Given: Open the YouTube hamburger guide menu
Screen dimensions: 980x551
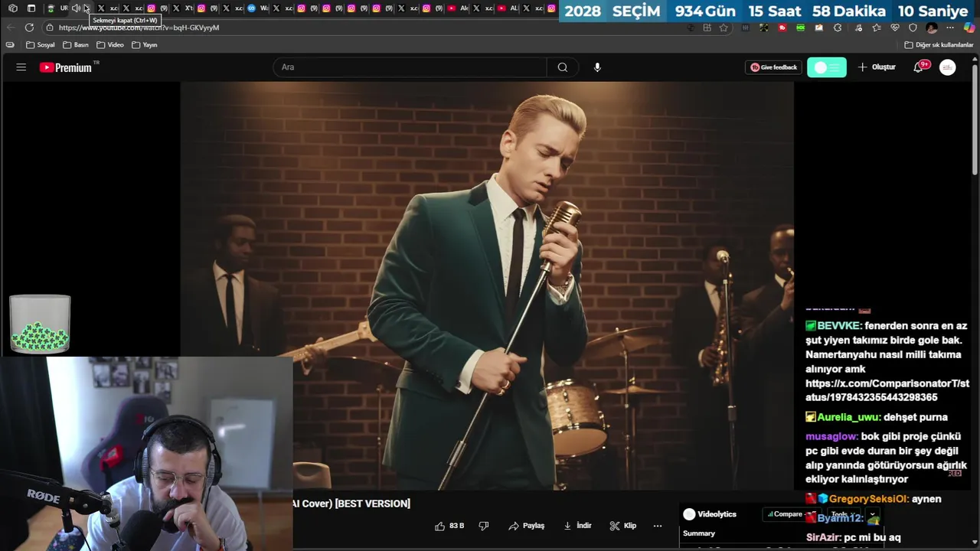Looking at the screenshot, I should (x=21, y=67).
